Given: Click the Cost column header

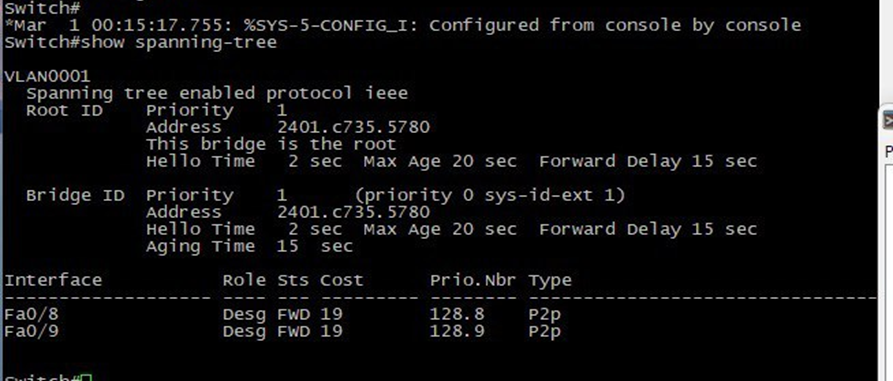Looking at the screenshot, I should coord(341,280).
